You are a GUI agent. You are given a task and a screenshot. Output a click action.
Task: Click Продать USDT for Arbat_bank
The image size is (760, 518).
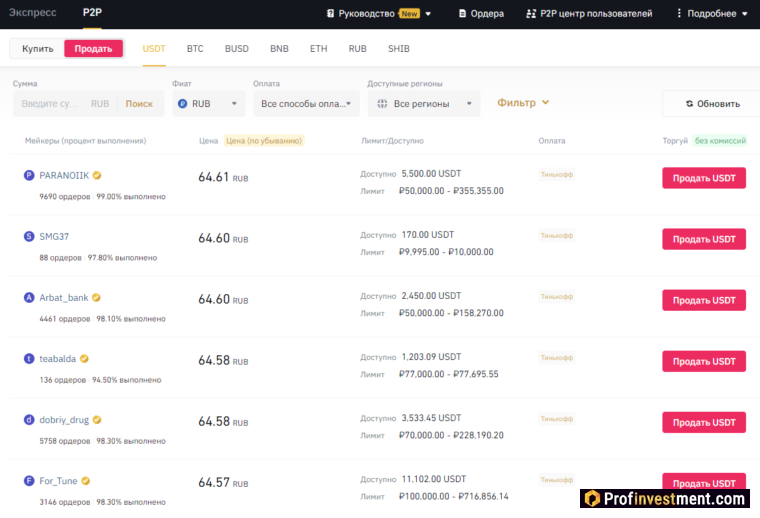tap(704, 300)
